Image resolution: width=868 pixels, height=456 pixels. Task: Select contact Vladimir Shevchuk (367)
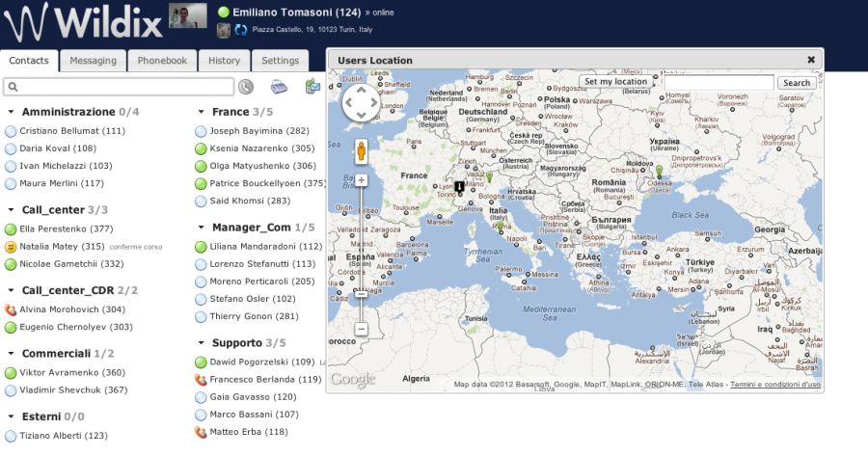[x=73, y=390]
